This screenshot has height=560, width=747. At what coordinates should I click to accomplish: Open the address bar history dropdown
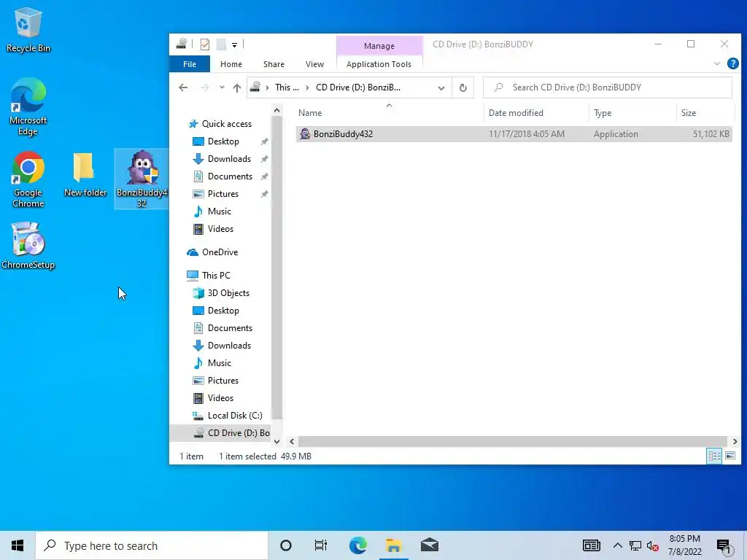441,87
